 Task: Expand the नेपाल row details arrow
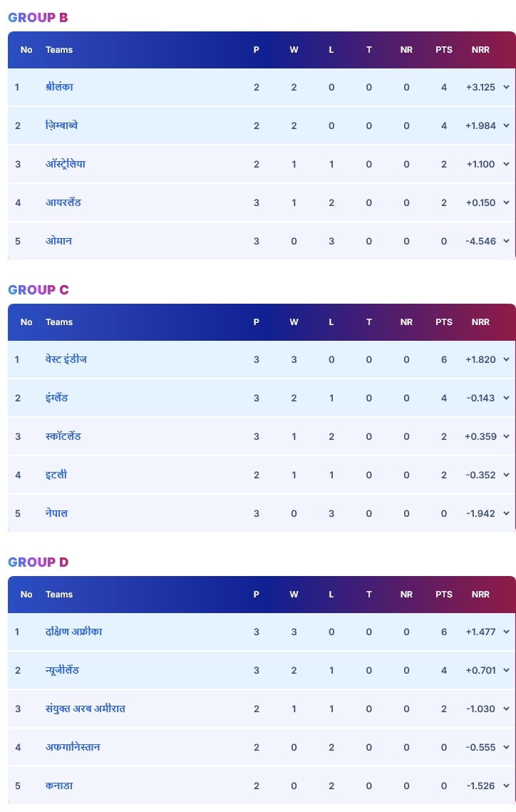tap(507, 514)
